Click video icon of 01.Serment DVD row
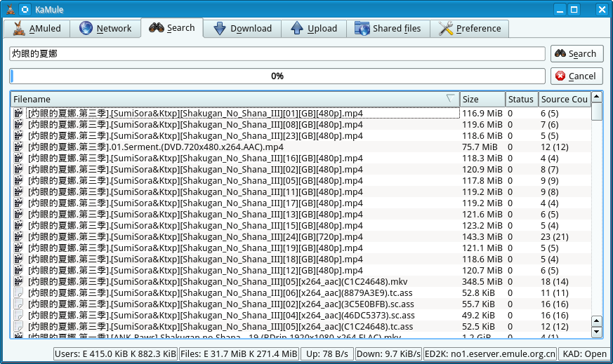 (x=18, y=147)
